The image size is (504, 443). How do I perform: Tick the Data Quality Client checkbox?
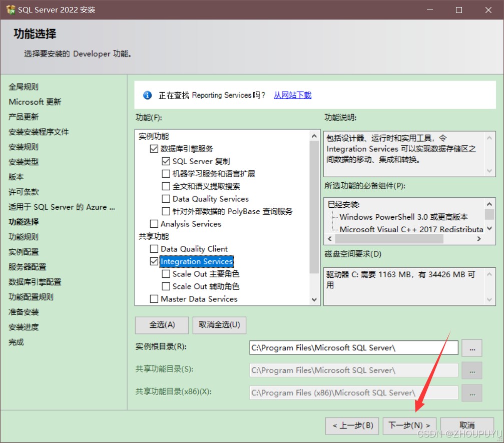point(154,249)
